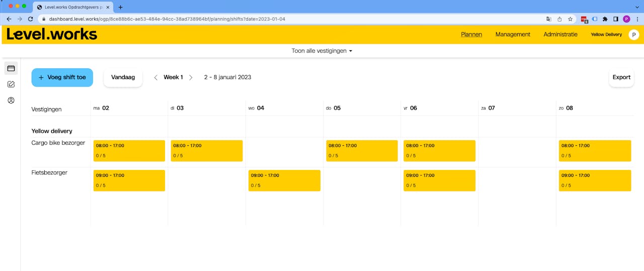644x271 pixels.
Task: Open the calendar planning sidebar icon
Action: click(11, 68)
